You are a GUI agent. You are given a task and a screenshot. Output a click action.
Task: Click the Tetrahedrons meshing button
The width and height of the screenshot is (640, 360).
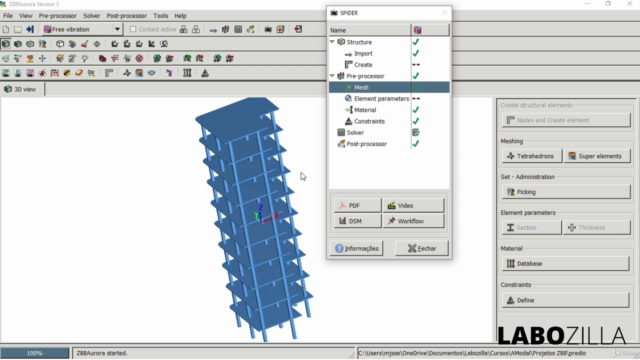(532, 156)
